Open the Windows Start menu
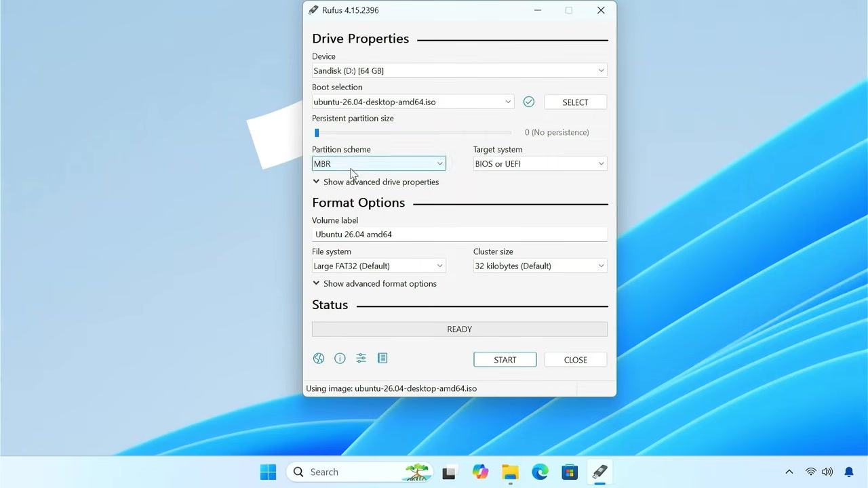The height and width of the screenshot is (488, 868). [269, 472]
